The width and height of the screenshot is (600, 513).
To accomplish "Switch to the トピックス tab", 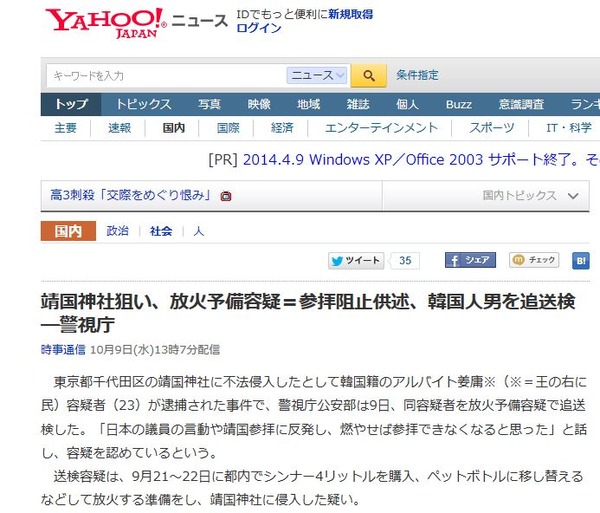I will pos(143,104).
